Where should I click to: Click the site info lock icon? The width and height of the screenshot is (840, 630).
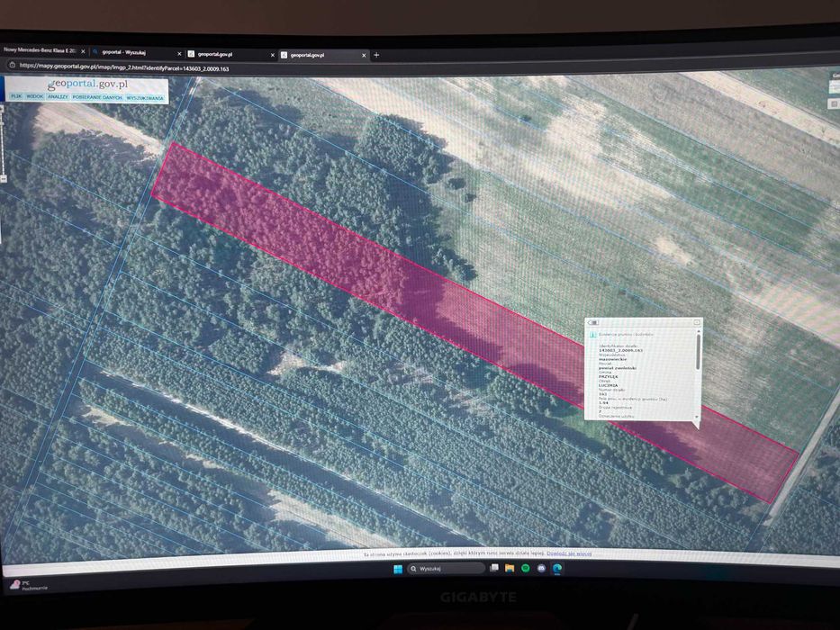(x=12, y=65)
